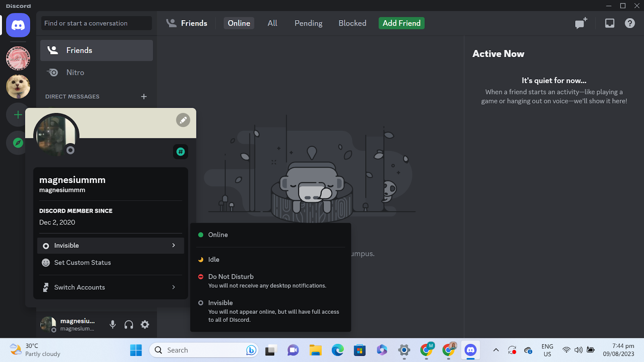Open ENG US language indicator

click(x=547, y=350)
